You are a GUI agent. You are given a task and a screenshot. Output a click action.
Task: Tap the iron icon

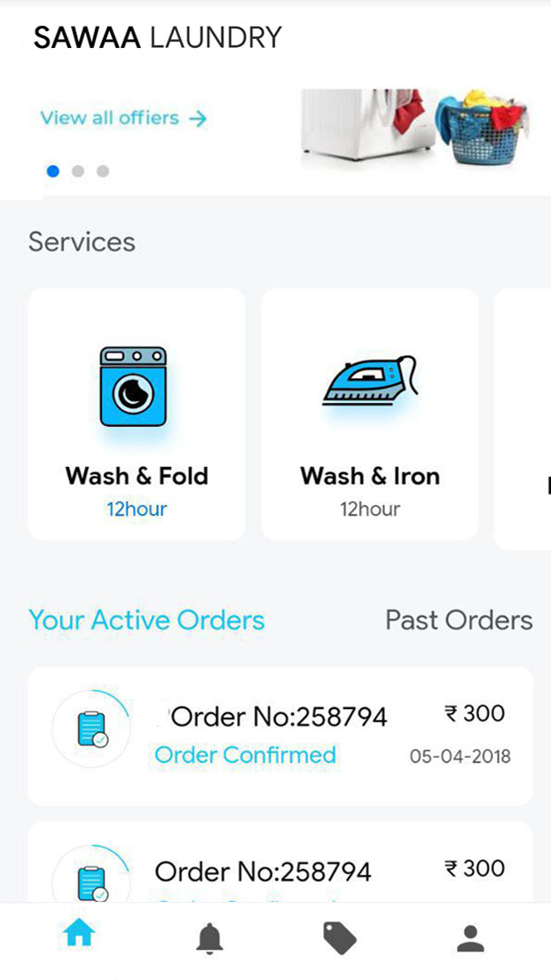(369, 382)
